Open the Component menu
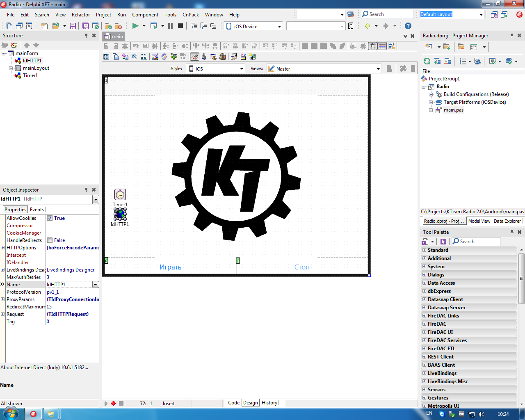 click(x=145, y=14)
